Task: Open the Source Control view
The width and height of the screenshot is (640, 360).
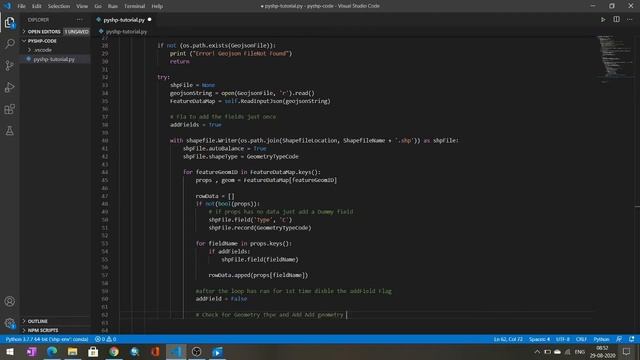Action: [x=9, y=65]
